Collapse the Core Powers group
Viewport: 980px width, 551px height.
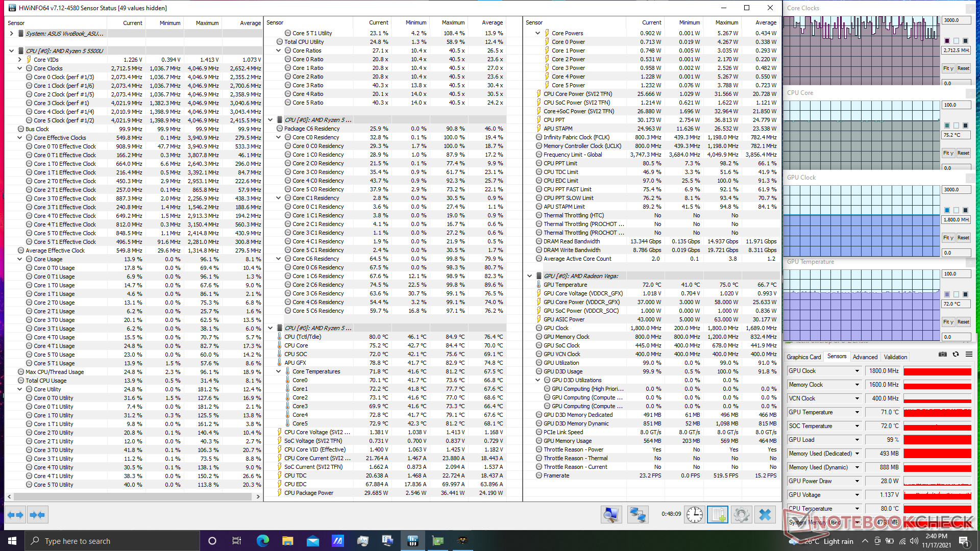pyautogui.click(x=538, y=33)
